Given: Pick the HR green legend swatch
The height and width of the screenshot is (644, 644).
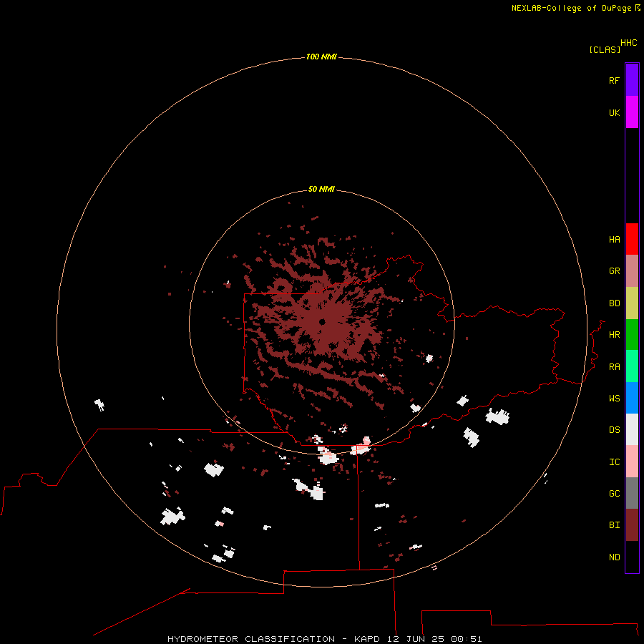Looking at the screenshot, I should [x=632, y=335].
